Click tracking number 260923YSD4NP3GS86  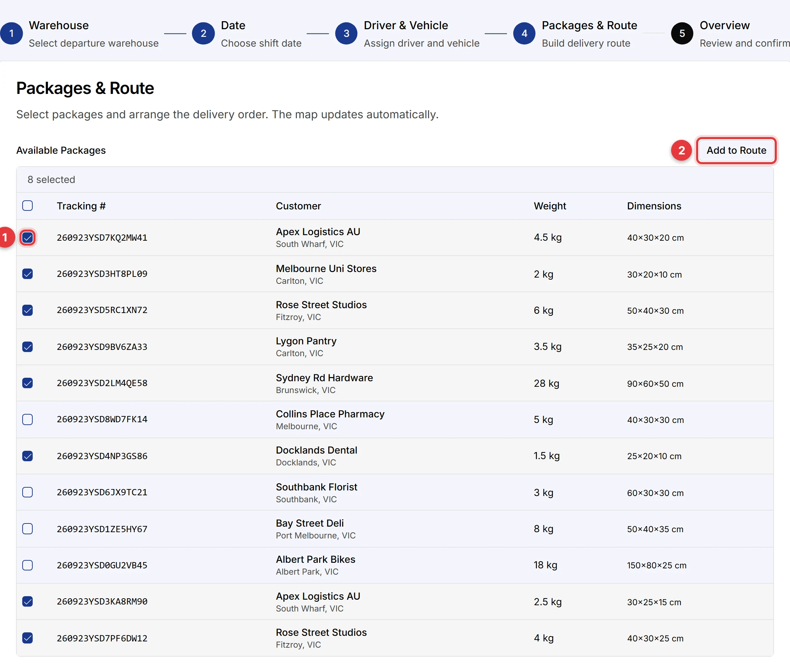(x=102, y=456)
